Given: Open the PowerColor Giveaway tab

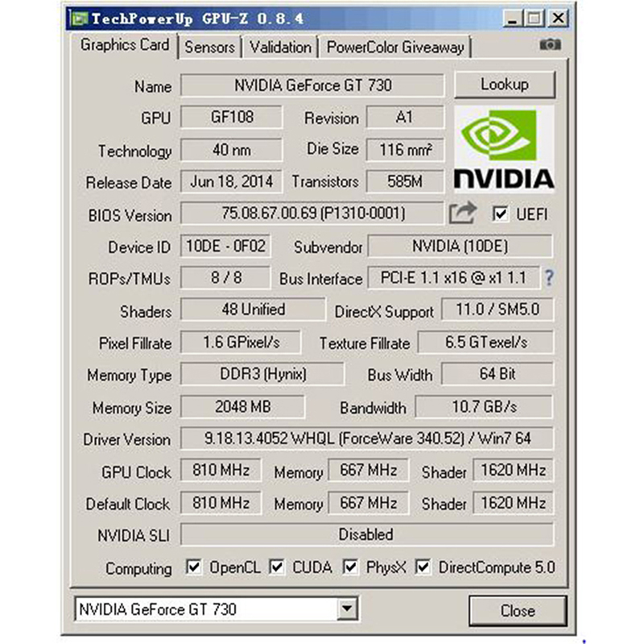Looking at the screenshot, I should pos(395,47).
